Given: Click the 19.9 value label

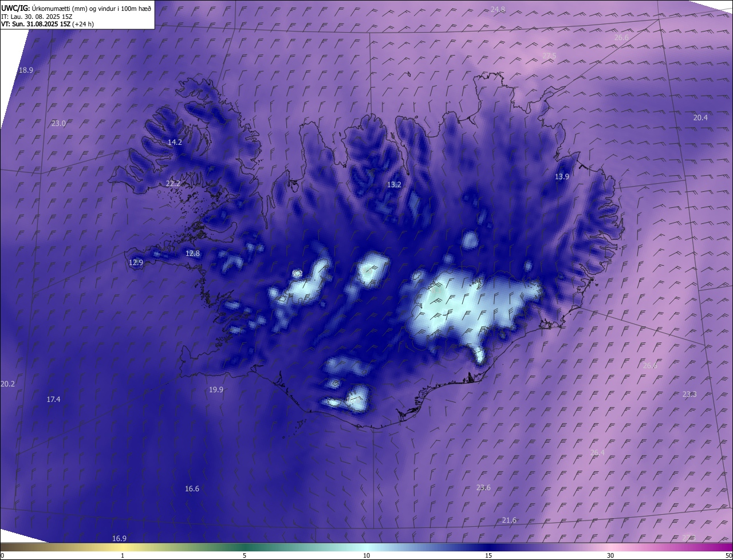Looking at the screenshot, I should (x=216, y=389).
